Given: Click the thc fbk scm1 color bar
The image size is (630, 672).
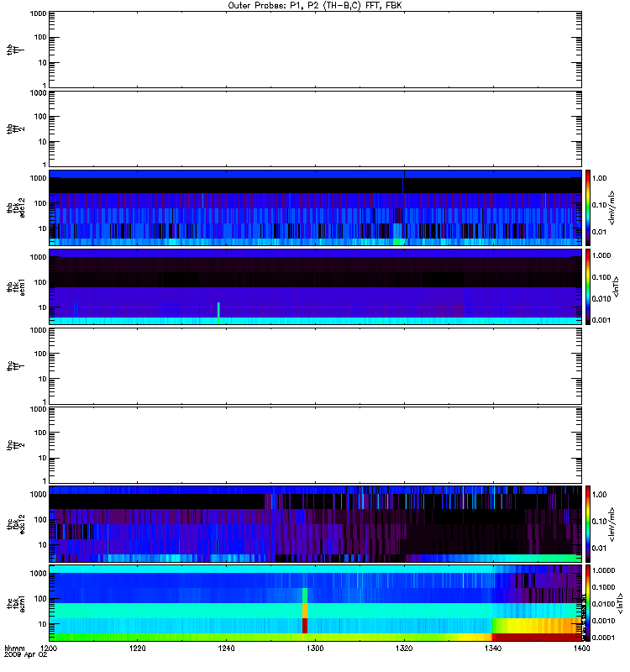Looking at the screenshot, I should click(x=587, y=603).
